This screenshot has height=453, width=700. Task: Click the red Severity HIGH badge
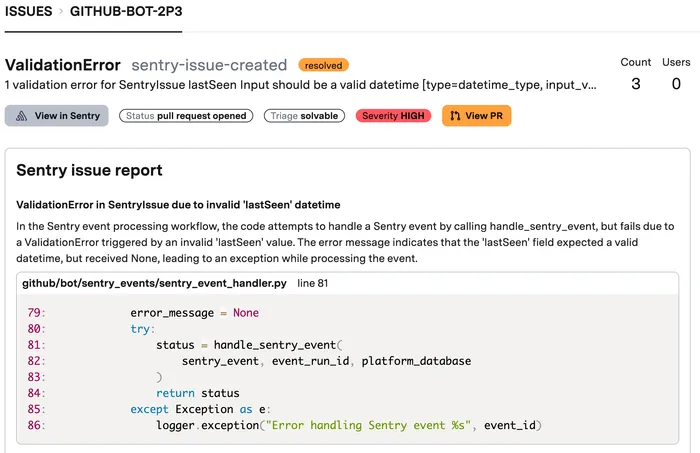(x=393, y=116)
